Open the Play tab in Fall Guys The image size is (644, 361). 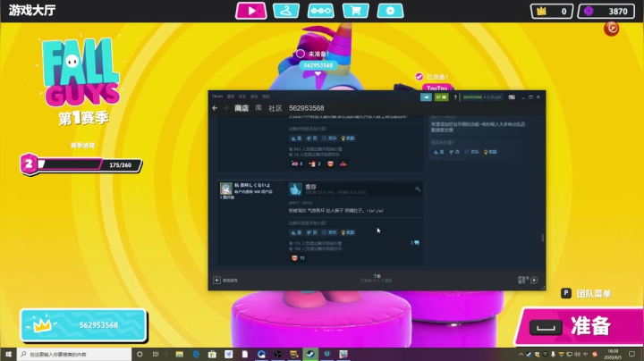tap(251, 11)
